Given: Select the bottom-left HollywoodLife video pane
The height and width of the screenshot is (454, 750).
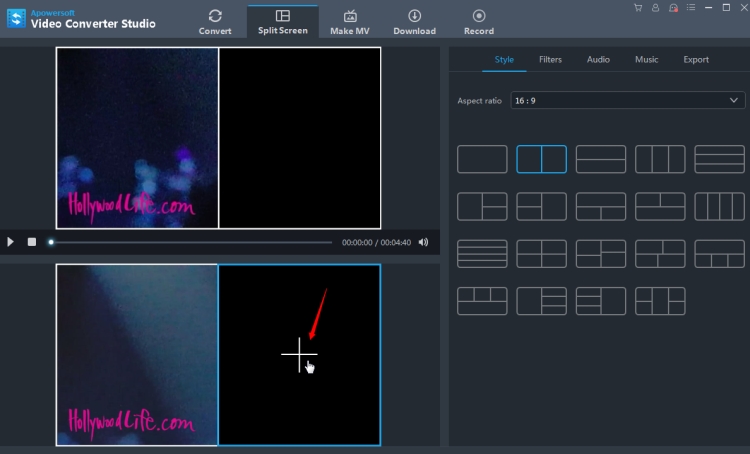Looking at the screenshot, I should (x=137, y=355).
